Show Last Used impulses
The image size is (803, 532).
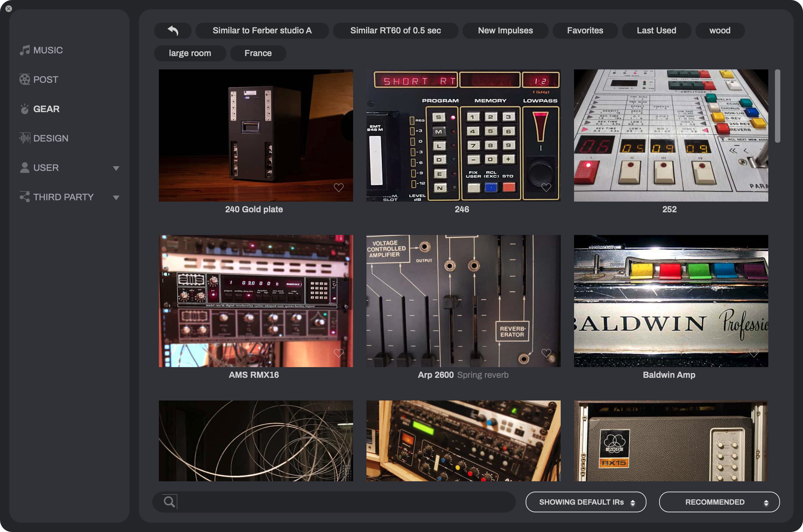click(x=656, y=30)
